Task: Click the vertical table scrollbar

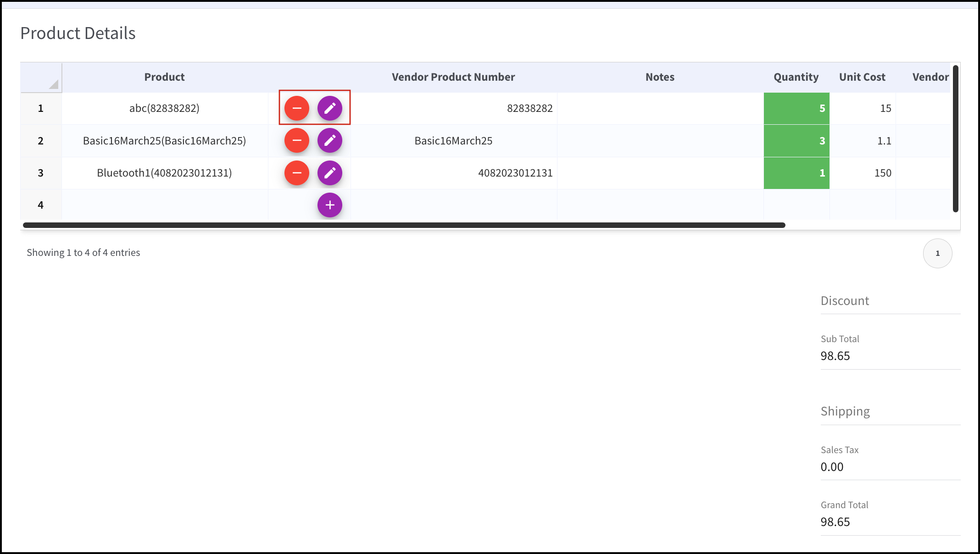Action: coord(956,138)
